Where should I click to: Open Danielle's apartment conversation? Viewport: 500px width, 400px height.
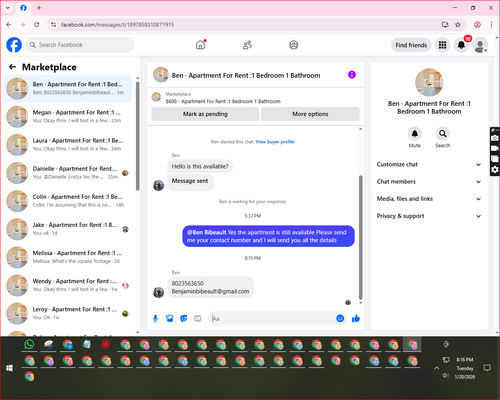(x=67, y=173)
